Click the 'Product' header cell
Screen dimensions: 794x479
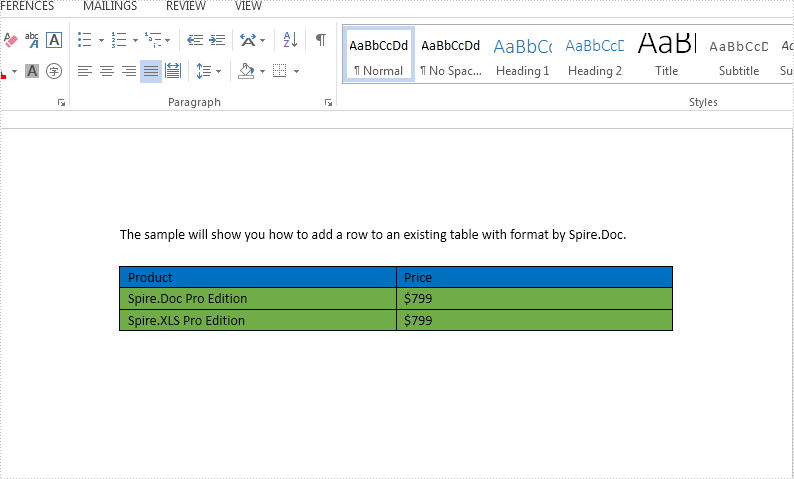tap(258, 277)
